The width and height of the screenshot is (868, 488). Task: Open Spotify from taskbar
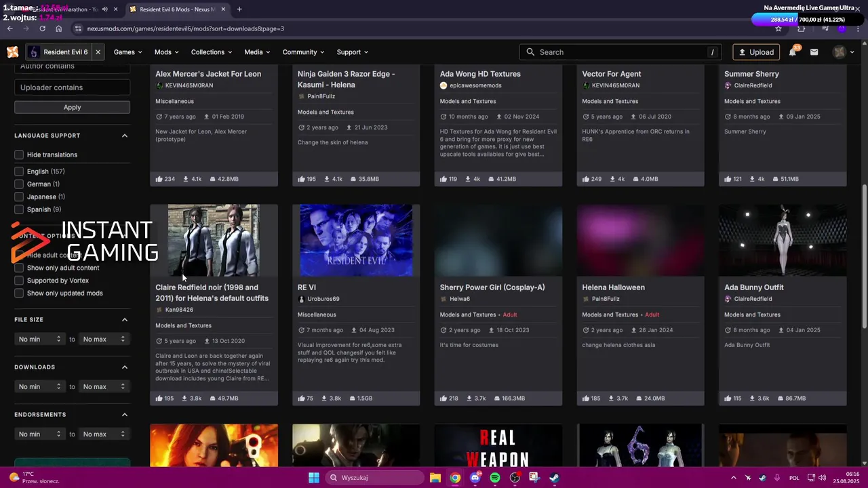click(494, 478)
